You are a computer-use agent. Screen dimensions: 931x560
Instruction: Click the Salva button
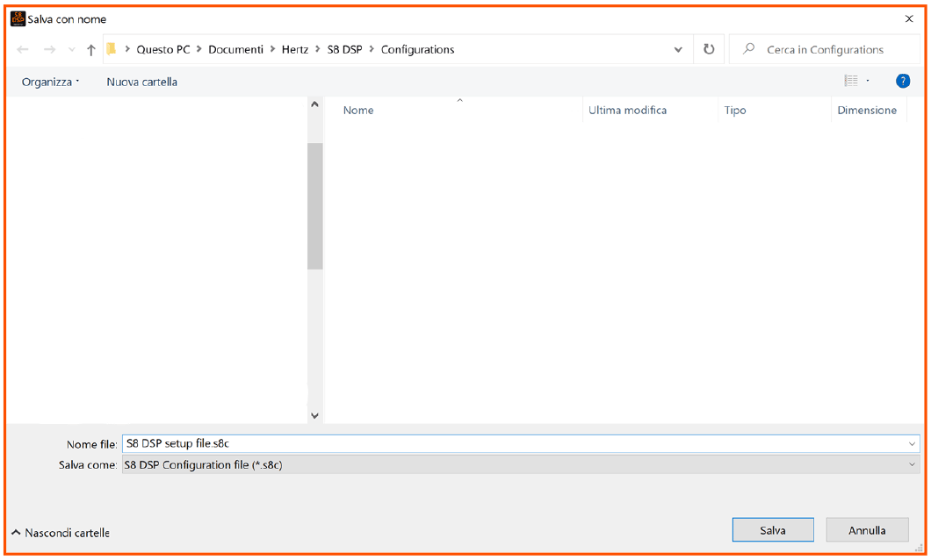[x=773, y=529]
